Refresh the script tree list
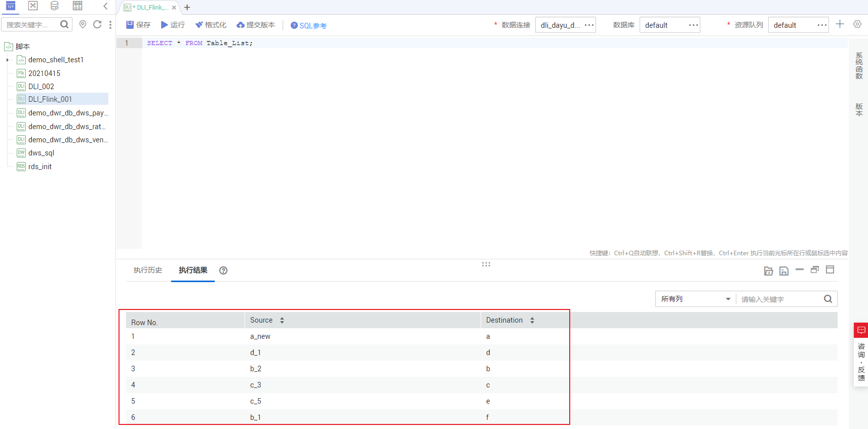 coord(97,24)
